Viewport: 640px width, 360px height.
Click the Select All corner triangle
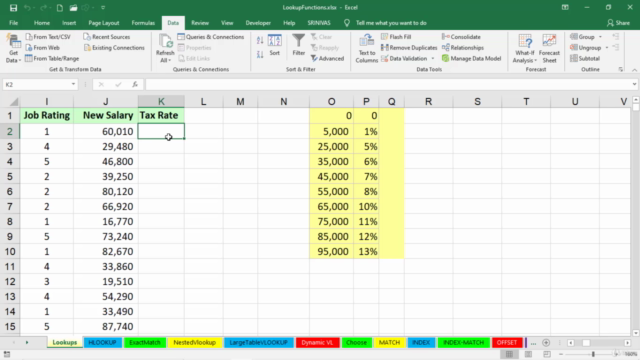[x=13, y=102]
